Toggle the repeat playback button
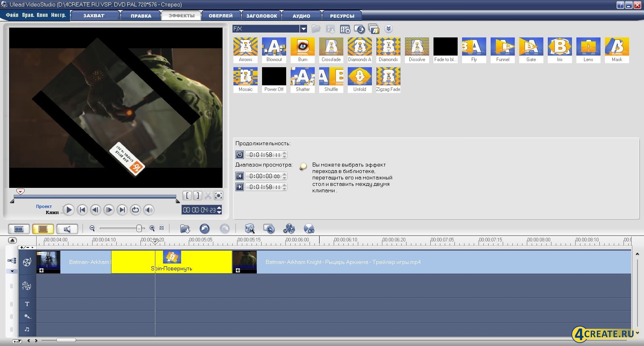This screenshot has height=346, width=644. point(136,210)
